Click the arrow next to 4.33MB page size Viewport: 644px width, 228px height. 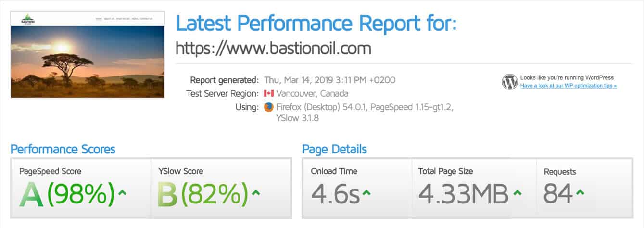518,193
